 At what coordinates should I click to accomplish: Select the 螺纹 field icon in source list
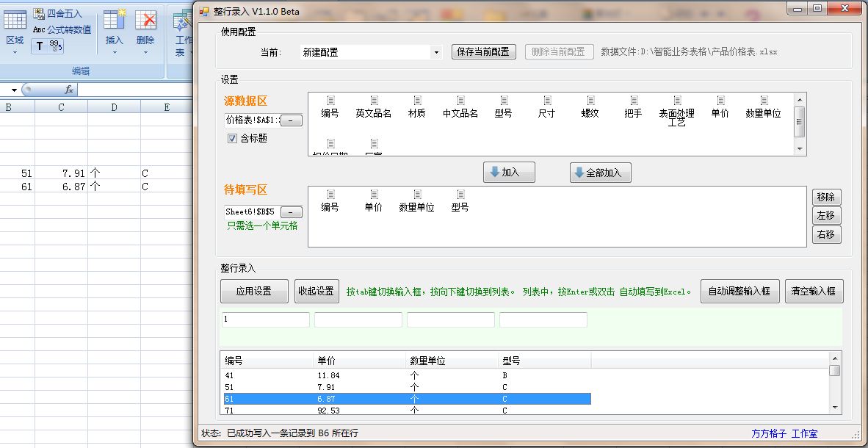590,101
